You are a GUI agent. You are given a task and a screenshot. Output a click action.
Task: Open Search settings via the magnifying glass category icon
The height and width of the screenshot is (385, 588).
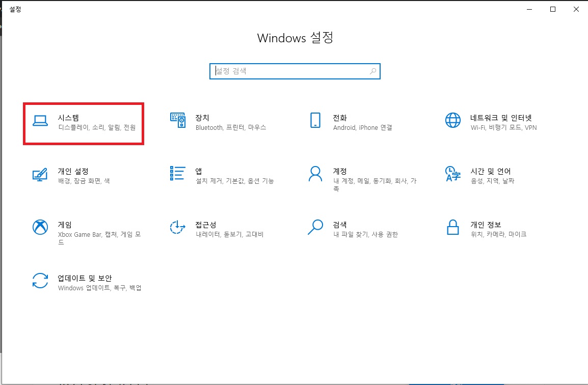[315, 227]
